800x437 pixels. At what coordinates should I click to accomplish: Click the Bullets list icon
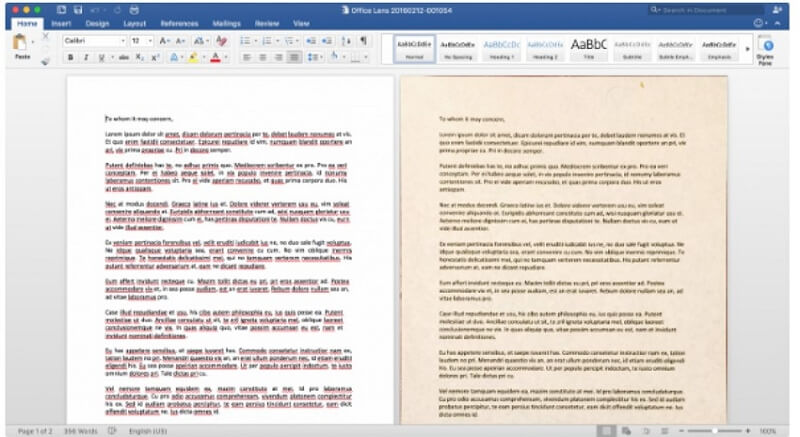(245, 41)
